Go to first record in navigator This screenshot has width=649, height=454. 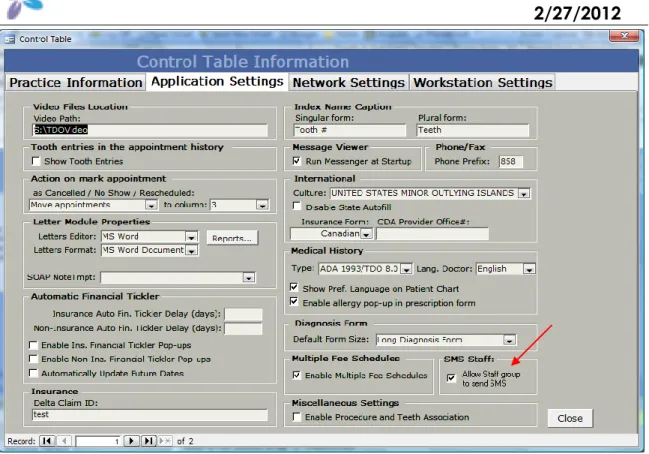click(x=47, y=441)
